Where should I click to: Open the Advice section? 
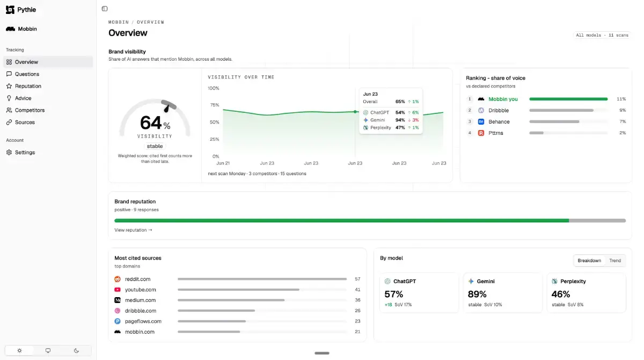click(x=48, y=98)
